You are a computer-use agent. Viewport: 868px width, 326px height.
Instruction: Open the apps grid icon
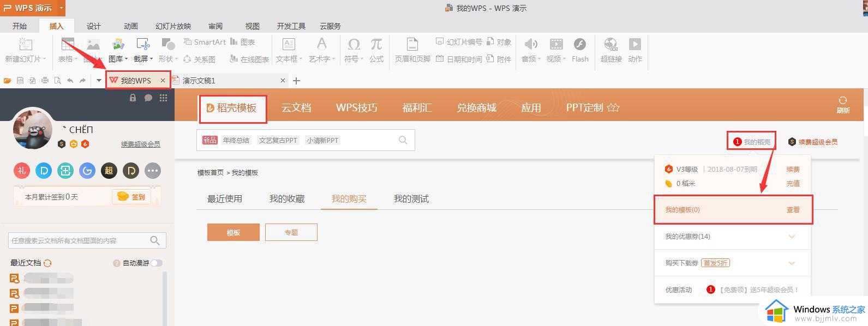[x=163, y=98]
